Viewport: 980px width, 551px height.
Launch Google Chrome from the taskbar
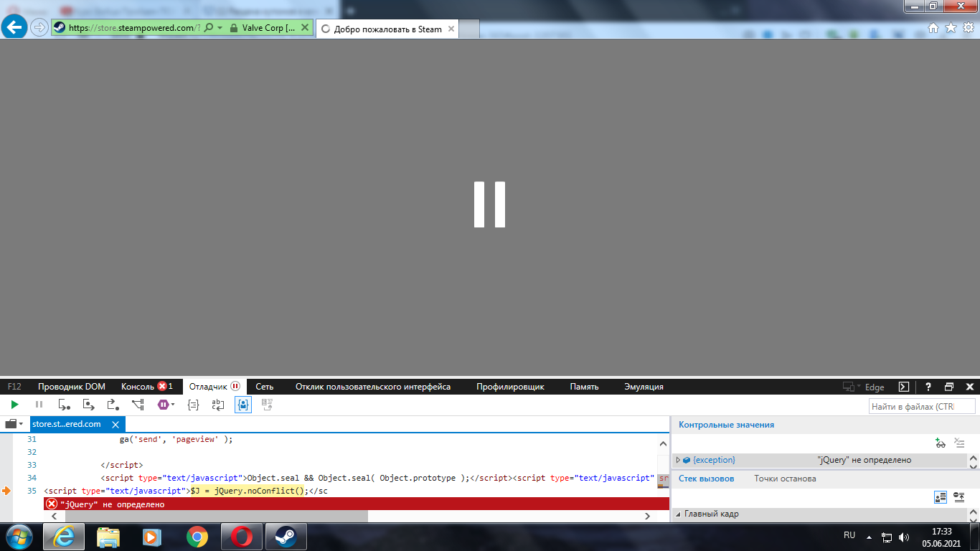(x=197, y=537)
